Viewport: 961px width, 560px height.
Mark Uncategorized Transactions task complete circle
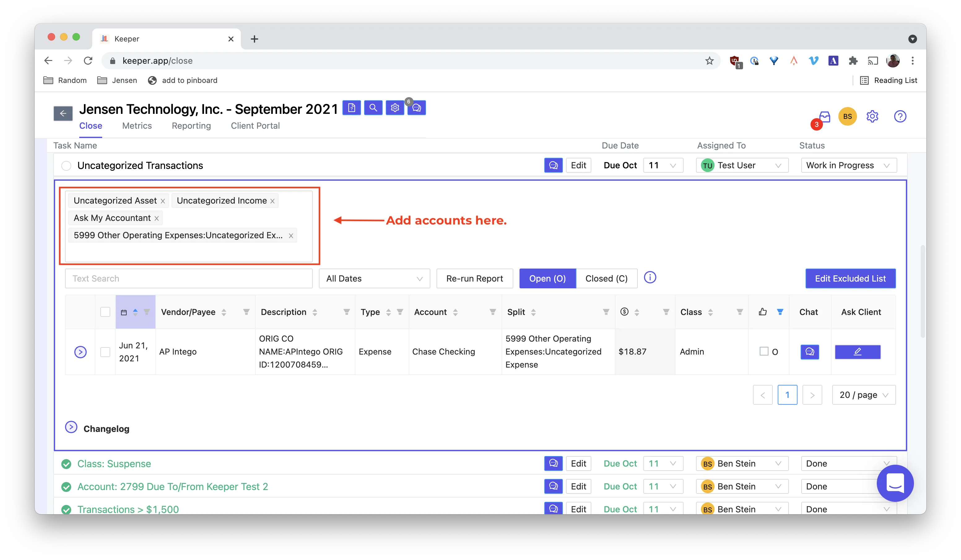[66, 166]
